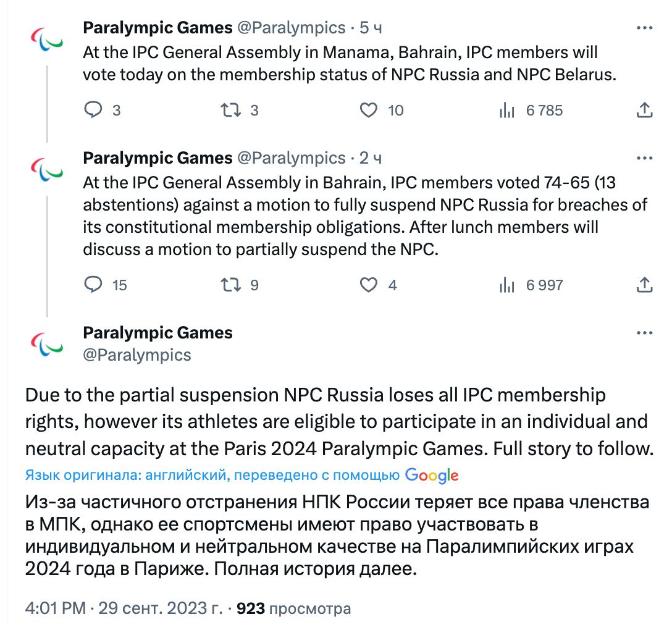Share the second tweet about full suspension
Image resolution: width=672 pixels, height=625 pixels.
click(644, 285)
